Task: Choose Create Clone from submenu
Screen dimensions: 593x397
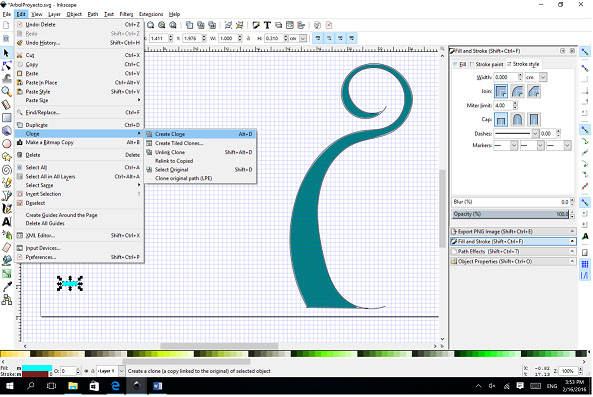Action: [x=200, y=134]
